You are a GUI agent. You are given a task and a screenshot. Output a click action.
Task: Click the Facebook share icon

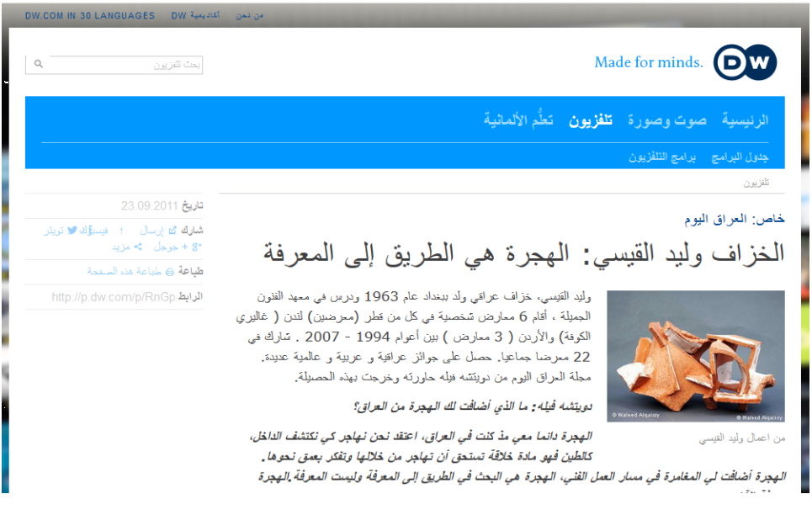121,230
